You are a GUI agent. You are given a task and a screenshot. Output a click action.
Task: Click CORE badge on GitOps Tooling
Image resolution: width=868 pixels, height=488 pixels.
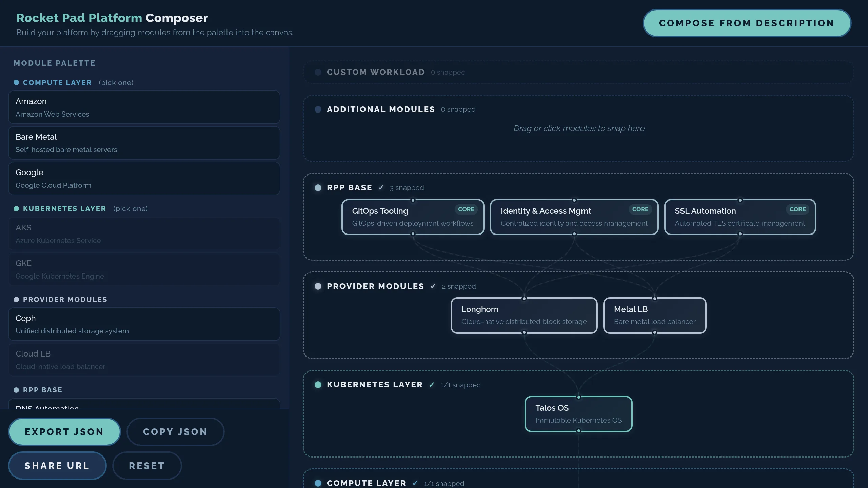point(466,209)
